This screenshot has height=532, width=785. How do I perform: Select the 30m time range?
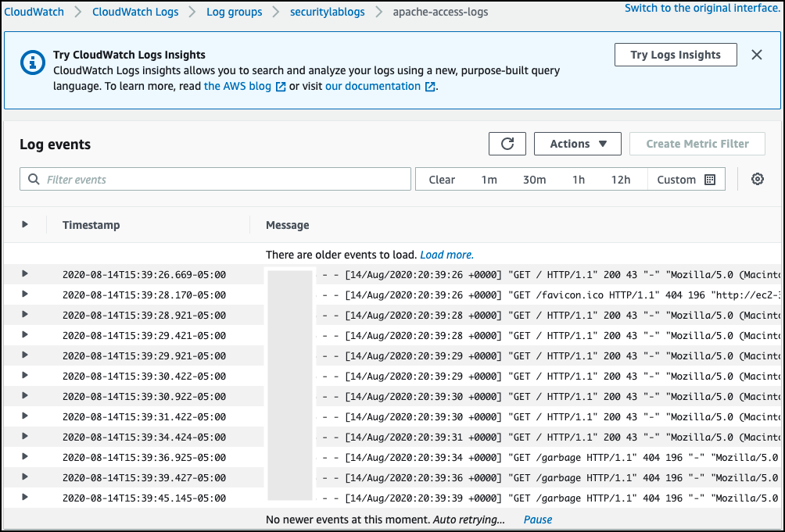pyautogui.click(x=534, y=180)
